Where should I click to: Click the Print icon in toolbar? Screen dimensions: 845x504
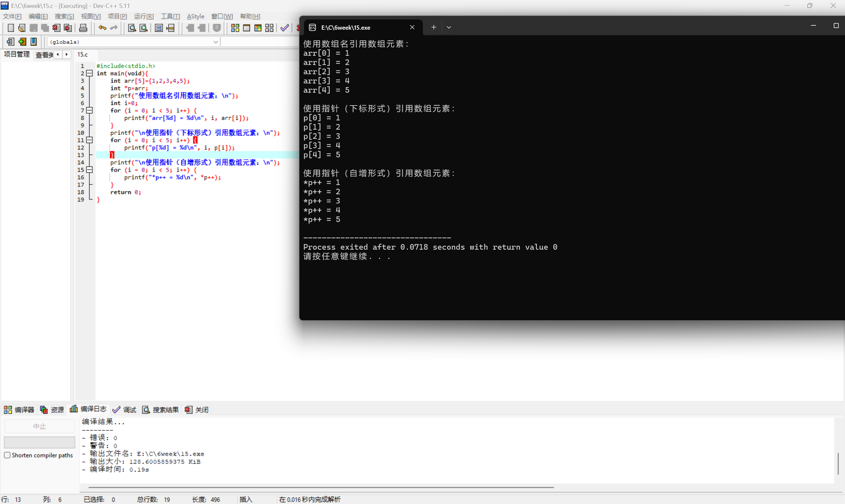pyautogui.click(x=83, y=28)
